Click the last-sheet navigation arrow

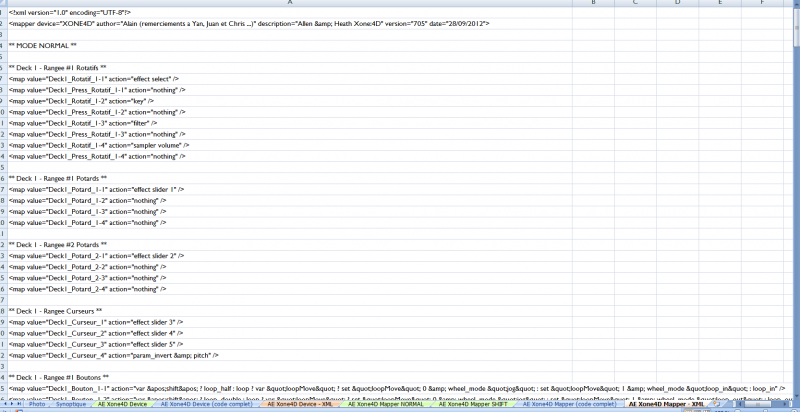(x=23, y=405)
